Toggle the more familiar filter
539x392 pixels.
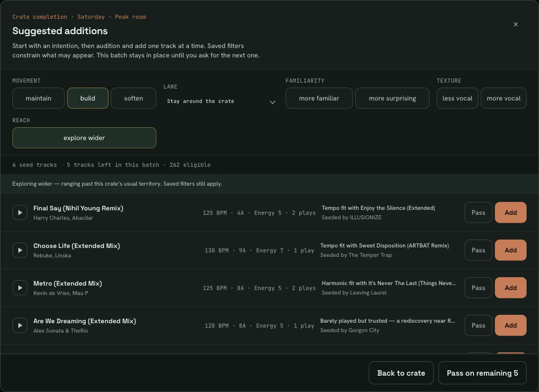[x=319, y=98]
